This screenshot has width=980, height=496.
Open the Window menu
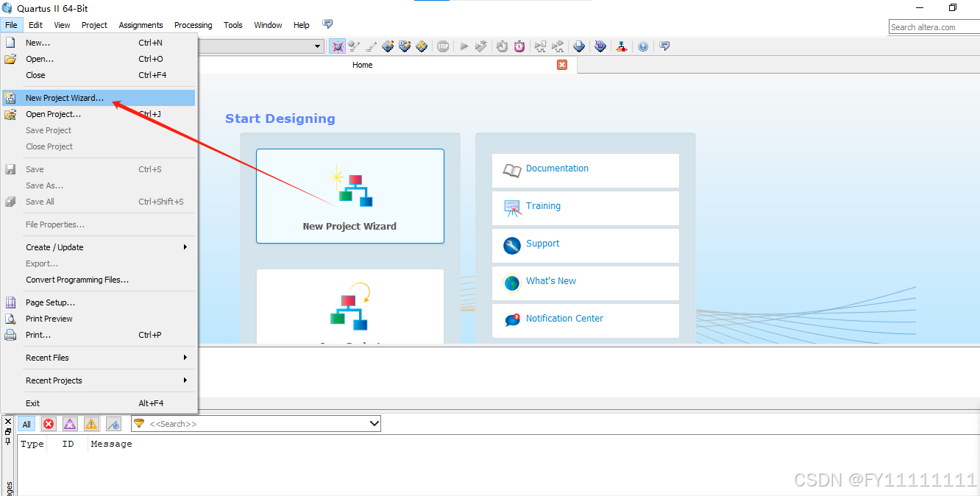click(x=268, y=25)
